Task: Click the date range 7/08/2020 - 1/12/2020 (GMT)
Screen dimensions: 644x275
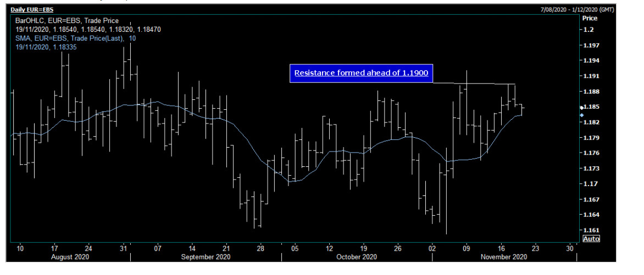Action: click(x=578, y=9)
